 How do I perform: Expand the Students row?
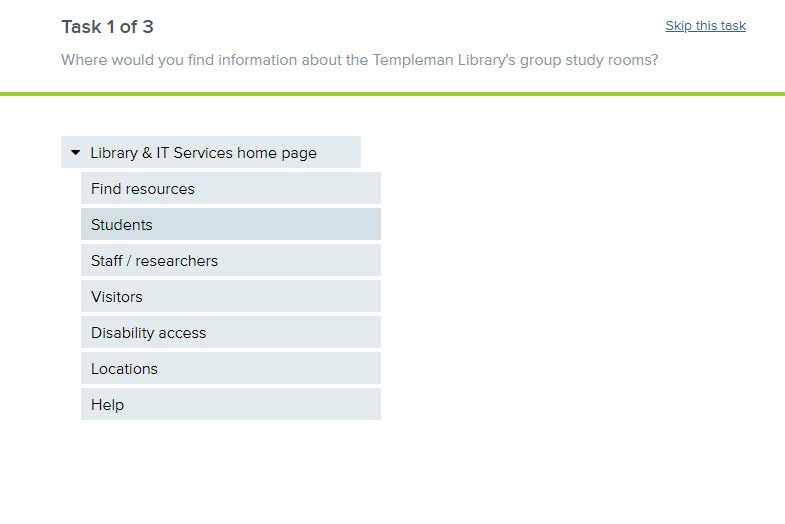coord(230,225)
